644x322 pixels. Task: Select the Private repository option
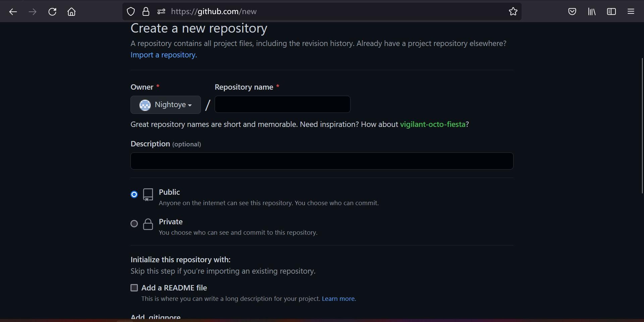tap(134, 224)
